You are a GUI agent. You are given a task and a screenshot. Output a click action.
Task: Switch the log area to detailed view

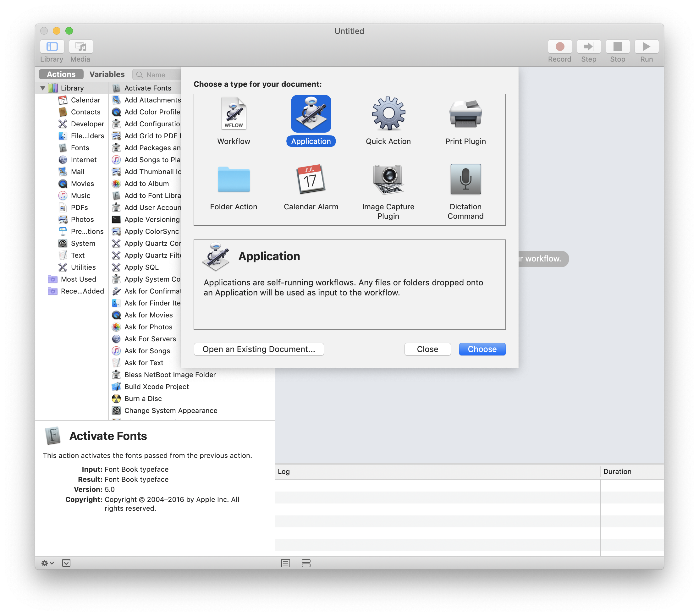(x=306, y=563)
